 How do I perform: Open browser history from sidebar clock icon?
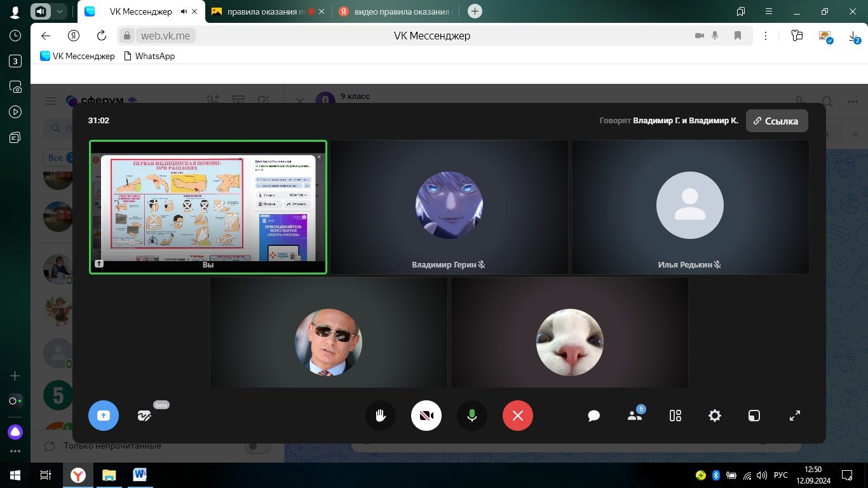pos(15,36)
